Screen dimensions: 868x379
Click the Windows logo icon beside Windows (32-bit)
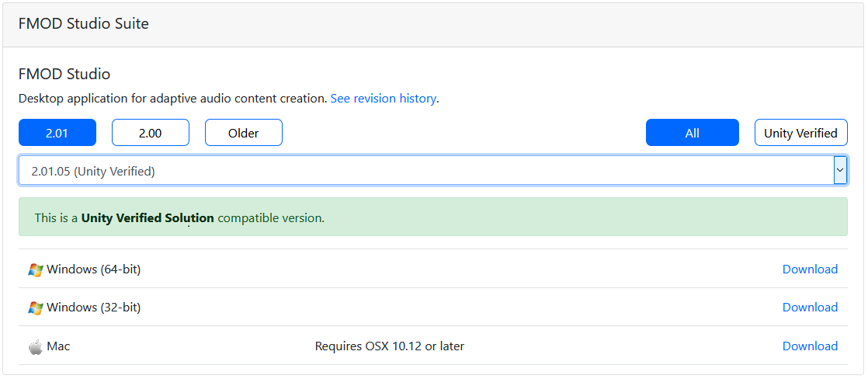pyautogui.click(x=36, y=308)
